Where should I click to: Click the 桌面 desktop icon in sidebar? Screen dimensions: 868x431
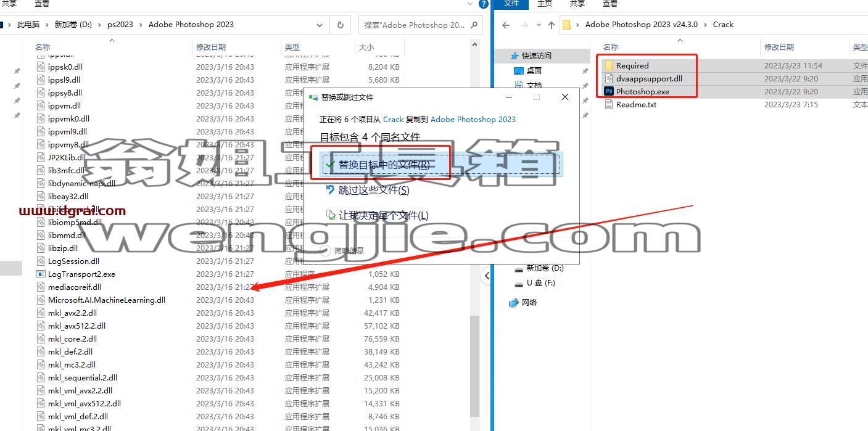click(x=519, y=70)
